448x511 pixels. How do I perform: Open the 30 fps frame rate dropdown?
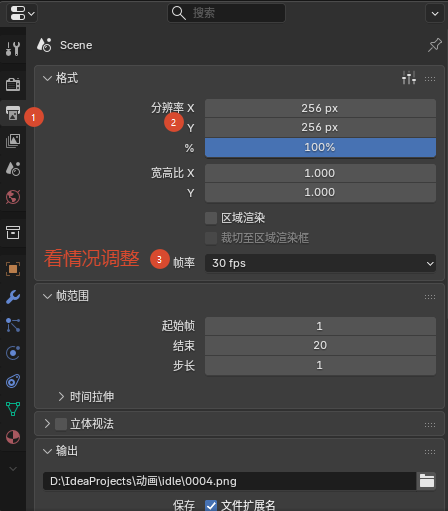tap(320, 263)
